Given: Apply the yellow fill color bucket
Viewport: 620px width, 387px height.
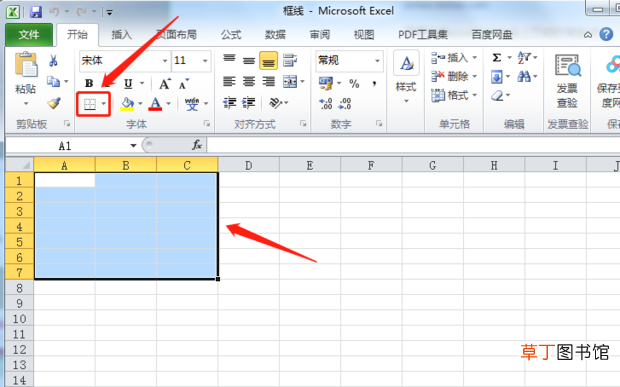Looking at the screenshot, I should [127, 104].
